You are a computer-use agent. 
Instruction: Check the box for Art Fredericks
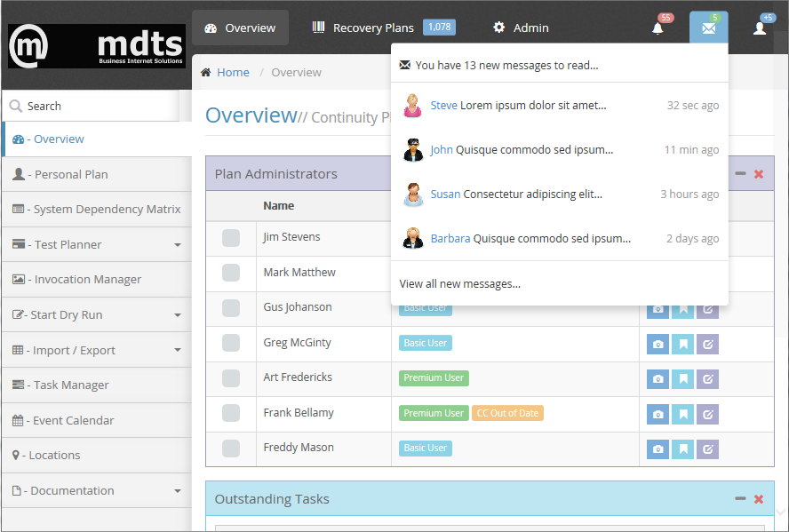(231, 378)
